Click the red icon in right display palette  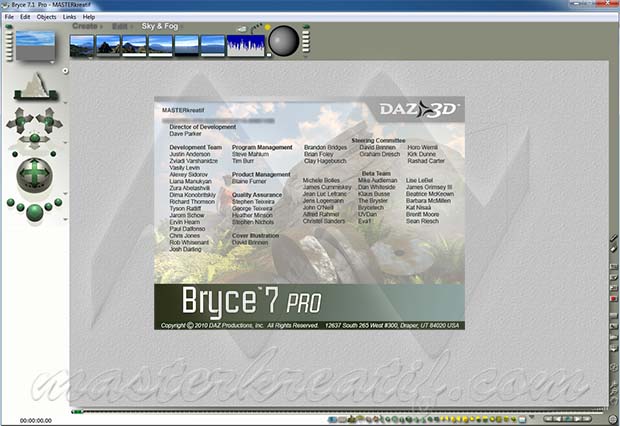[x=613, y=299]
